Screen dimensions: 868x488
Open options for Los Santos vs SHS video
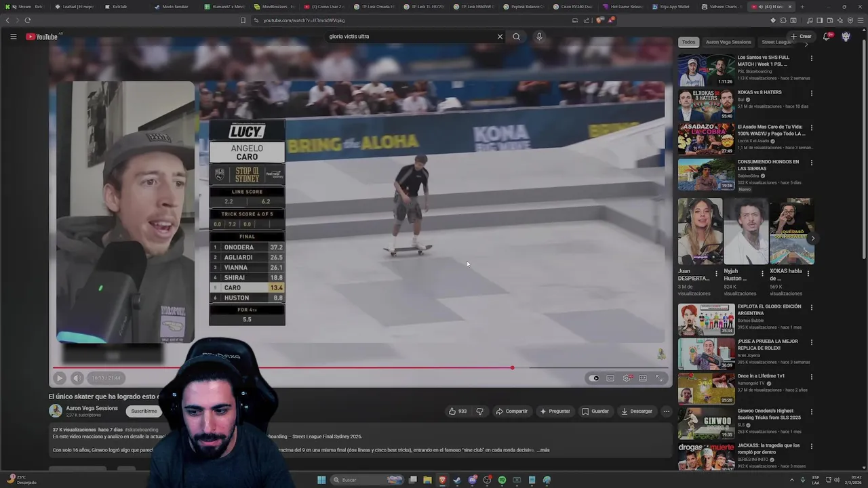coord(811,58)
